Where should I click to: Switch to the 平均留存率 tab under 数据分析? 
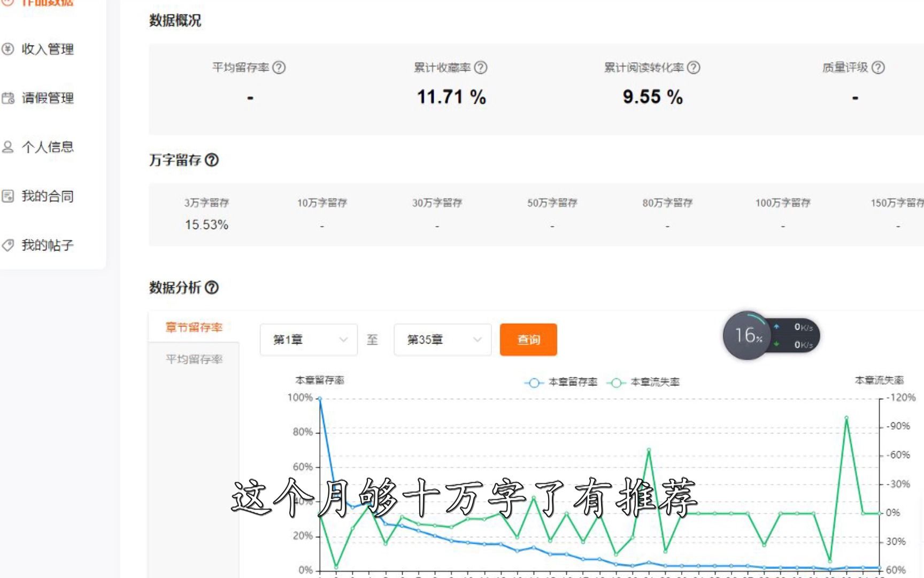[194, 359]
